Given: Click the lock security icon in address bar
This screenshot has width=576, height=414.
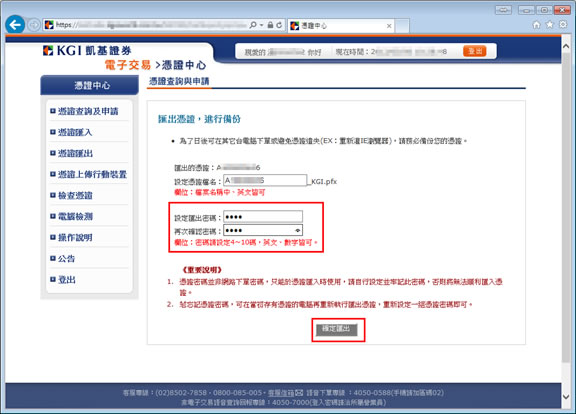Looking at the screenshot, I should (x=270, y=25).
